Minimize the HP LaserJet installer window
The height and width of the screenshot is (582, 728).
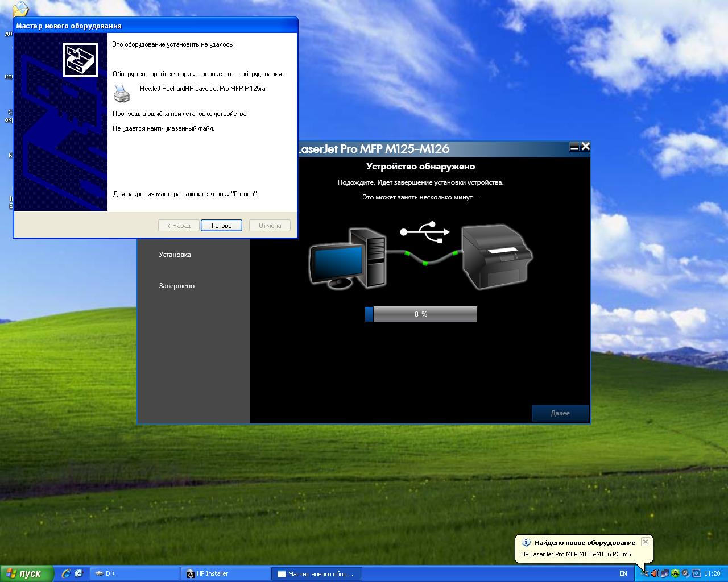[x=574, y=147]
